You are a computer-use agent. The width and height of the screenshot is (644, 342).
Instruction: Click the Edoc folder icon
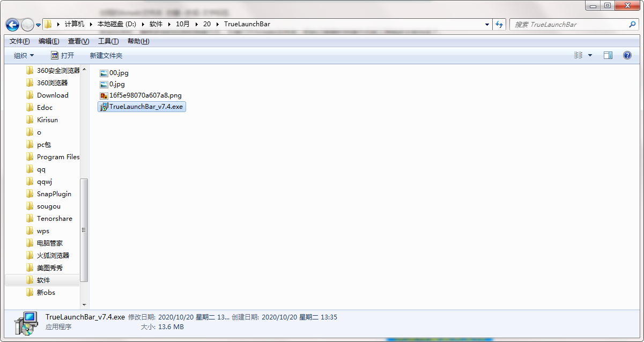pyautogui.click(x=30, y=108)
